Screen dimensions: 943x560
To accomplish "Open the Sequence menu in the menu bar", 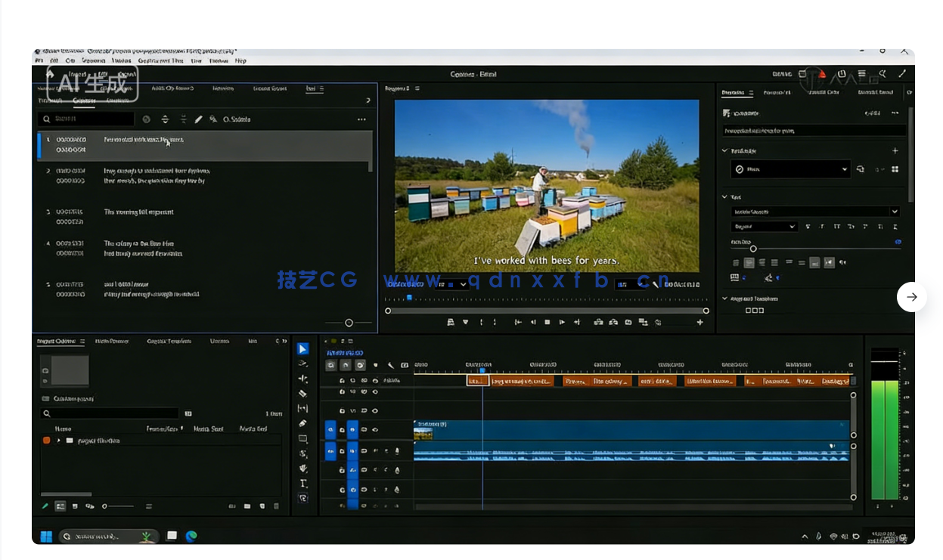I will click(x=94, y=60).
